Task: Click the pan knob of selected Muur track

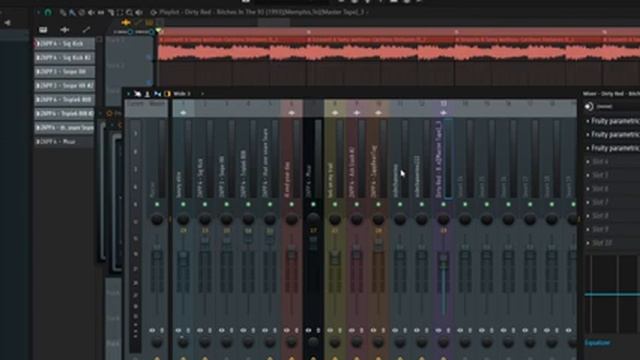Action: click(313, 219)
